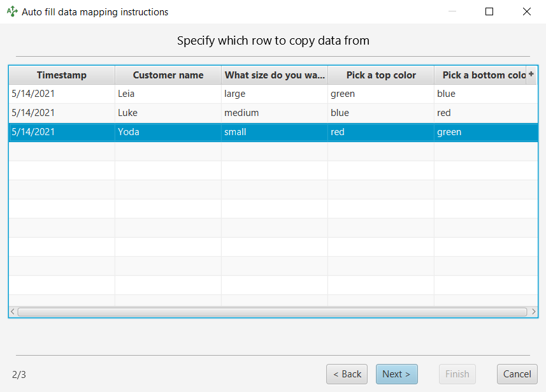Sort by the Timestamp column header

click(x=62, y=75)
